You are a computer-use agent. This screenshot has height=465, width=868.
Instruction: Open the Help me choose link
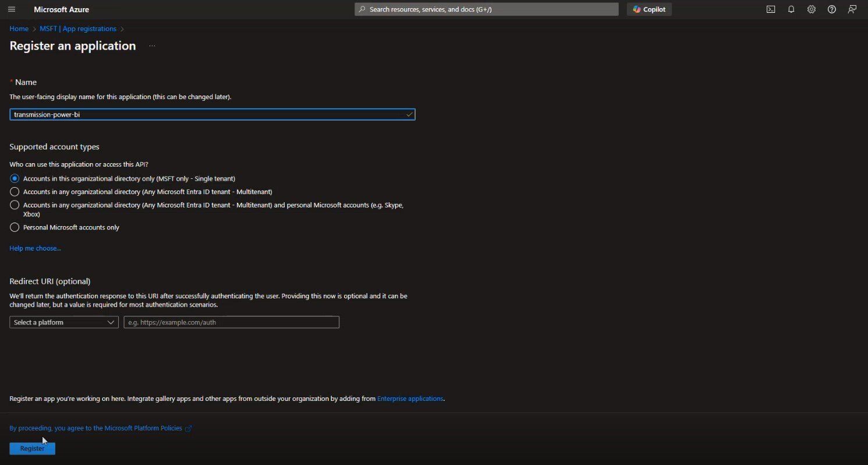(x=35, y=248)
